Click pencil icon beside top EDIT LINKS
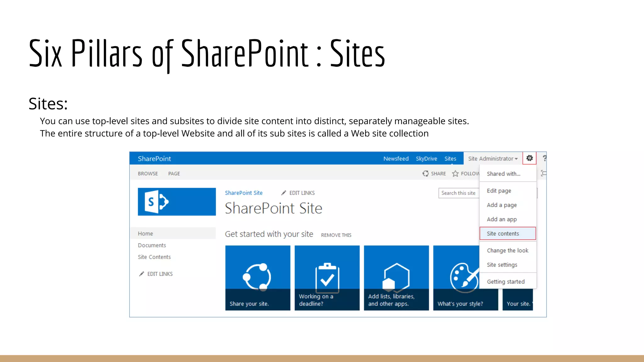 click(284, 193)
